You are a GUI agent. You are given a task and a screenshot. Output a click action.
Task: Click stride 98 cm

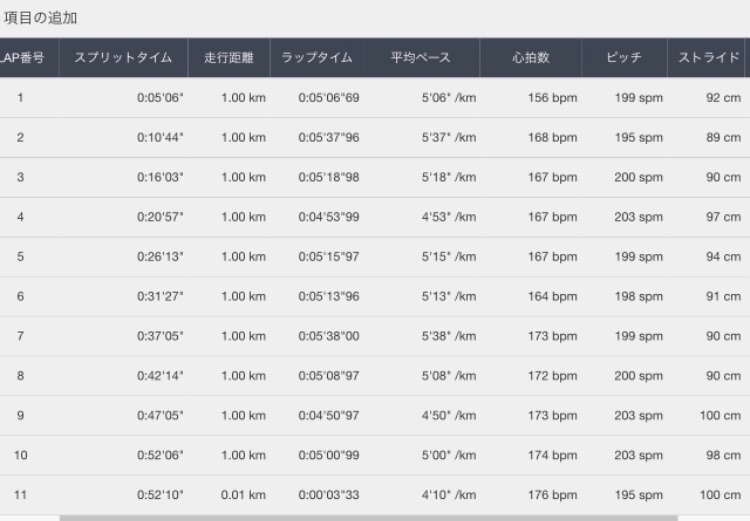[x=723, y=455]
